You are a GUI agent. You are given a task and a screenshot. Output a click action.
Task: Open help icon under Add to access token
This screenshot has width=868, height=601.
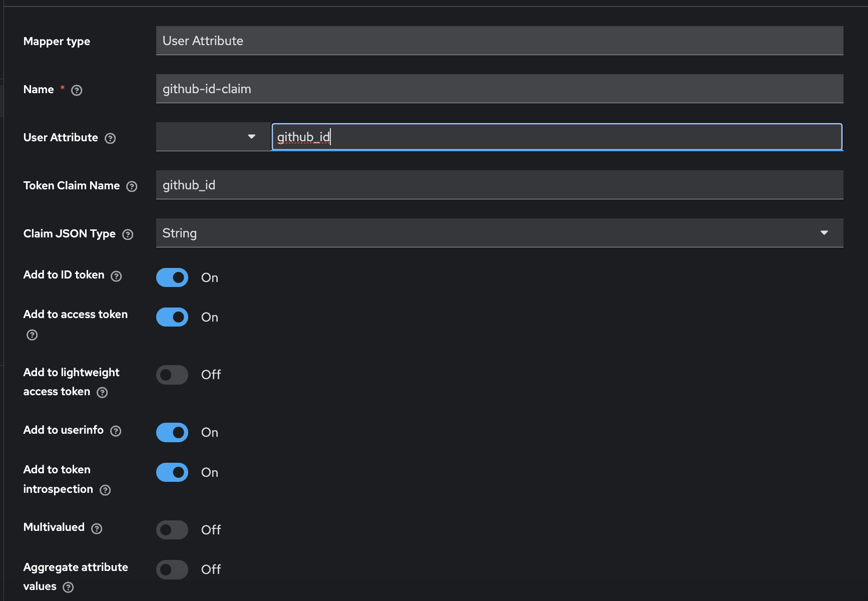[32, 335]
